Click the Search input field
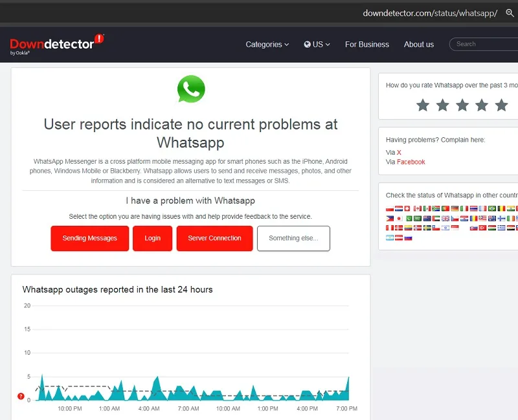This screenshot has height=420, width=518. (x=484, y=44)
